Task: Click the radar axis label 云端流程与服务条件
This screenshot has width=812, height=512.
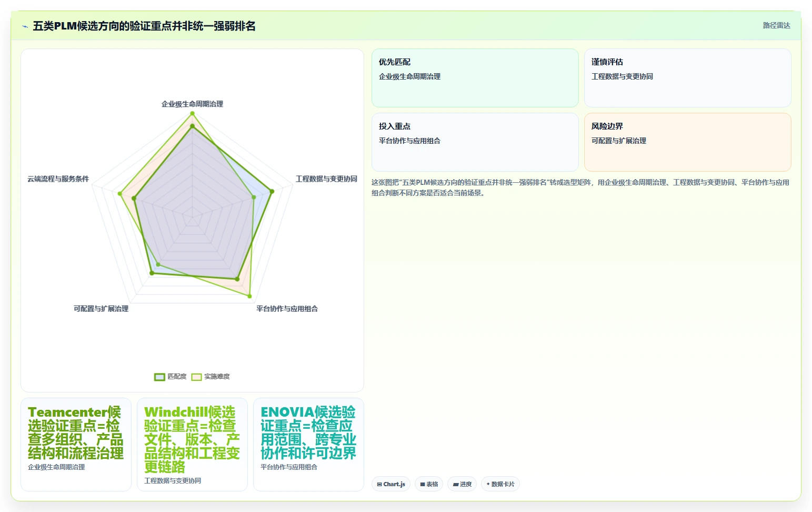Action: point(58,179)
